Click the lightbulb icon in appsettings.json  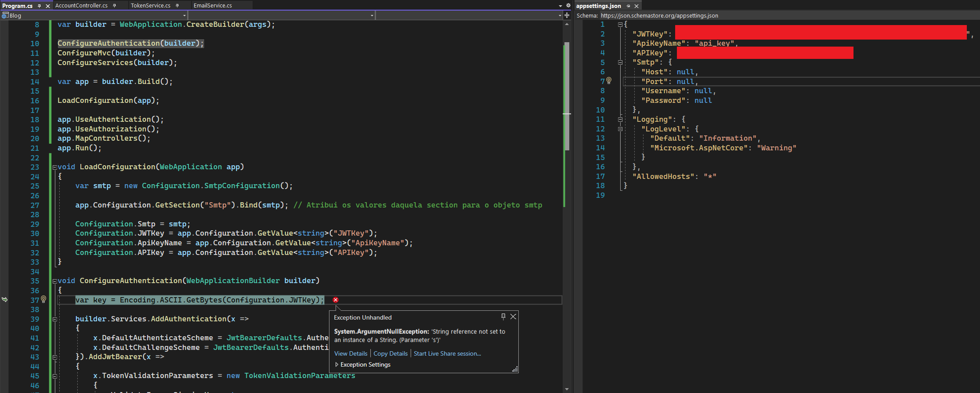point(609,80)
